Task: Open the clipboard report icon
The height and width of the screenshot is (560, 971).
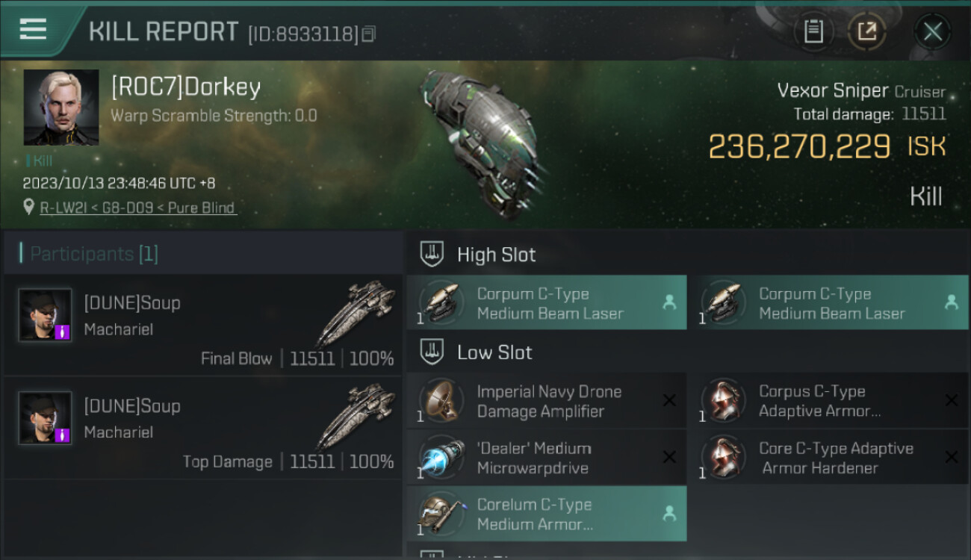Action: coord(813,31)
